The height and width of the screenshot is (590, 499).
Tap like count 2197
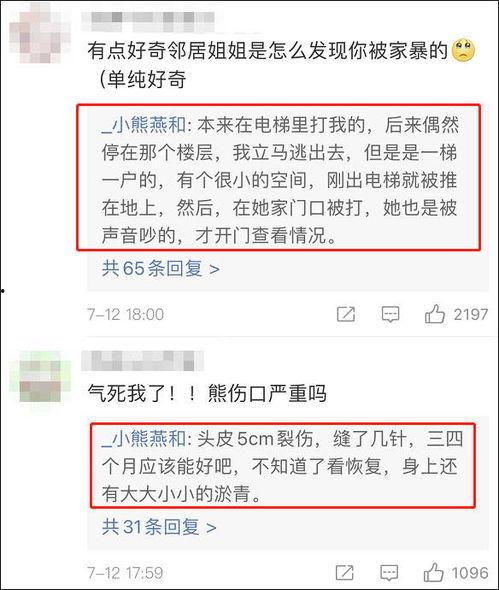[471, 315]
